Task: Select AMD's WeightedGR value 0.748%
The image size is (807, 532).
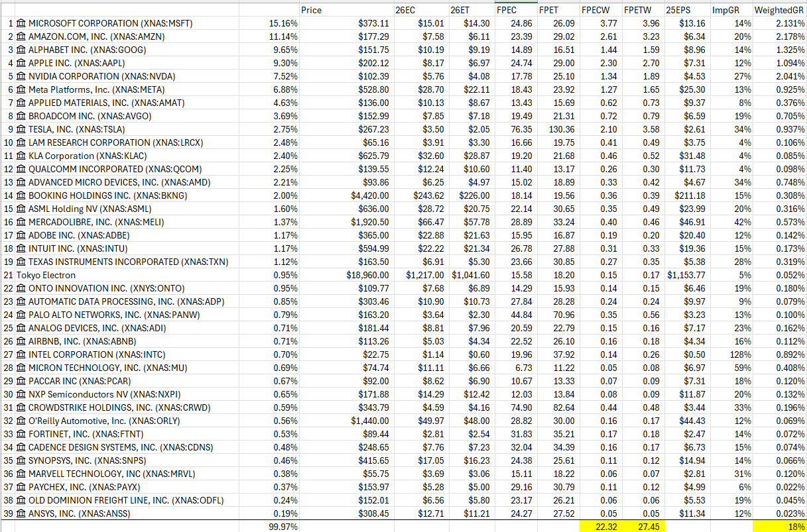Action: [780, 182]
